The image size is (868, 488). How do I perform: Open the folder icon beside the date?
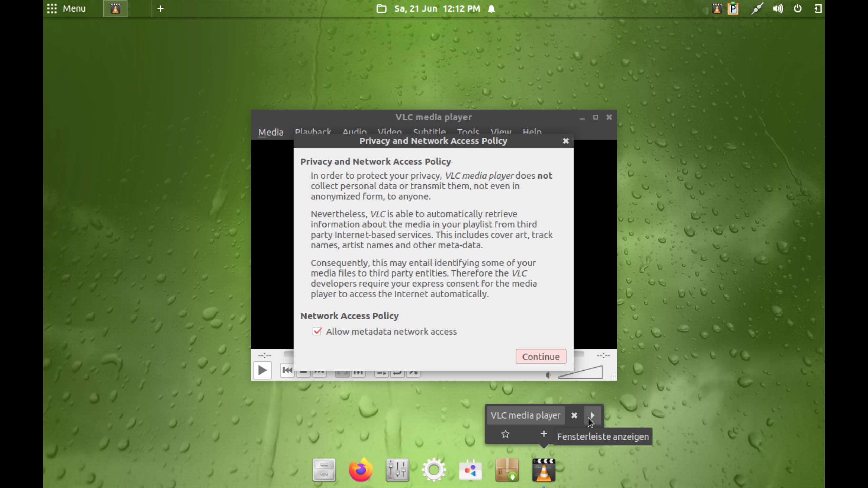[x=381, y=8]
